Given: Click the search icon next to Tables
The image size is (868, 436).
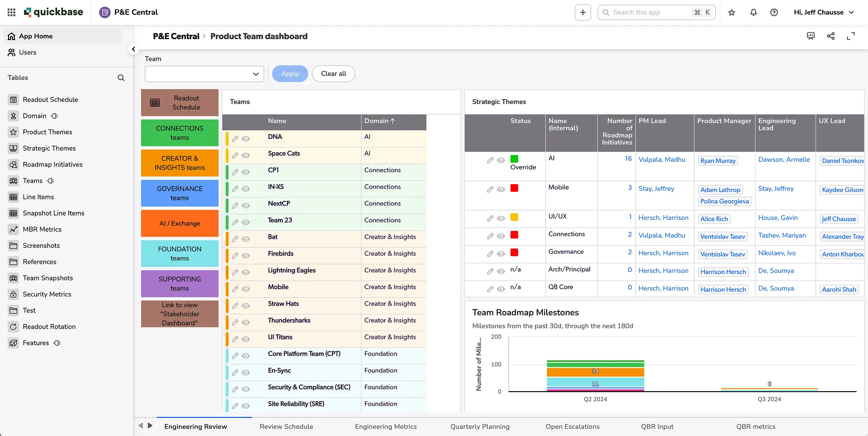Looking at the screenshot, I should 121,78.
